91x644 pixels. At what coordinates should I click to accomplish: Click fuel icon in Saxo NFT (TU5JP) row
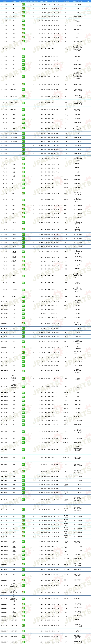point(23,213)
